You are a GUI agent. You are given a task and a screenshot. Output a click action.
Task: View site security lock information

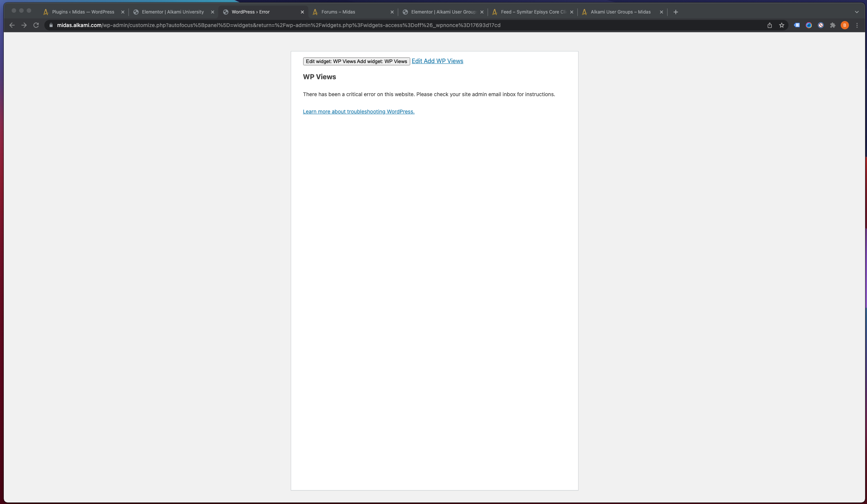(51, 25)
